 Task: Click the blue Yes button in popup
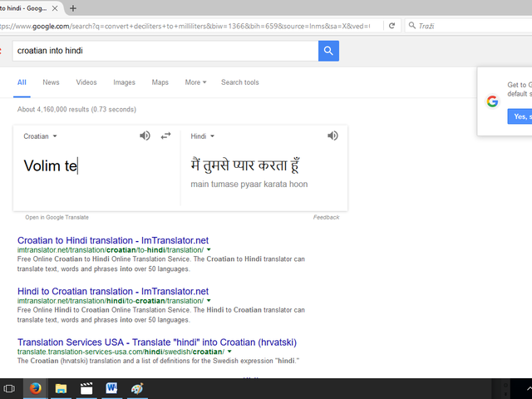[x=520, y=116]
